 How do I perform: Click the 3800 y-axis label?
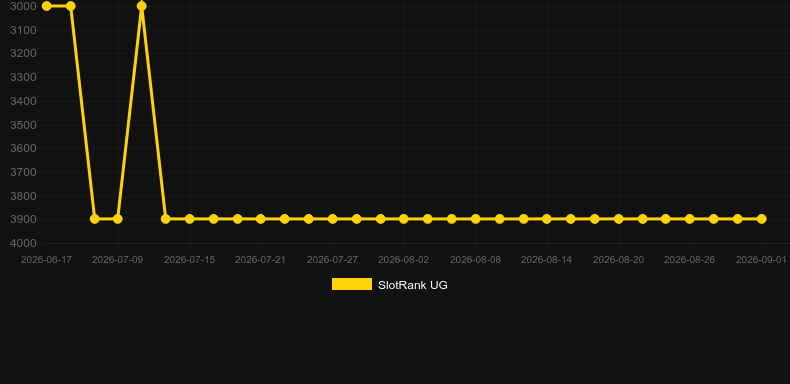24,196
